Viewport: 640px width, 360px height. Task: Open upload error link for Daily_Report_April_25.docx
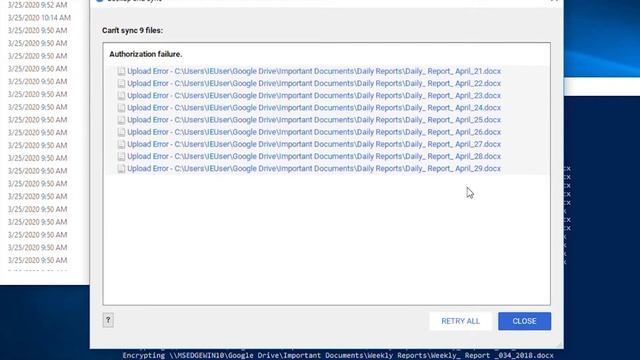pyautogui.click(x=313, y=120)
